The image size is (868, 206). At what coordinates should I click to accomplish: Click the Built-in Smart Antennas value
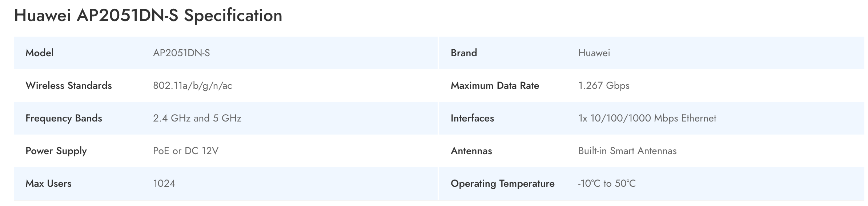point(627,151)
